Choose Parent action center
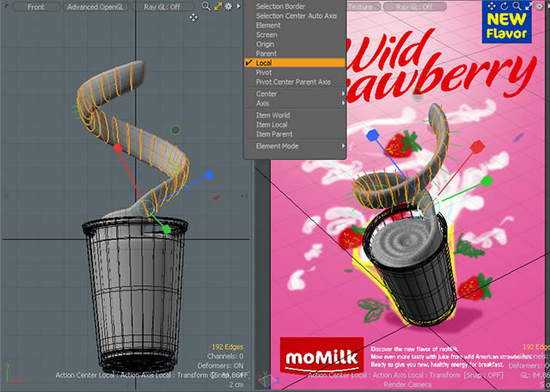 coord(295,53)
